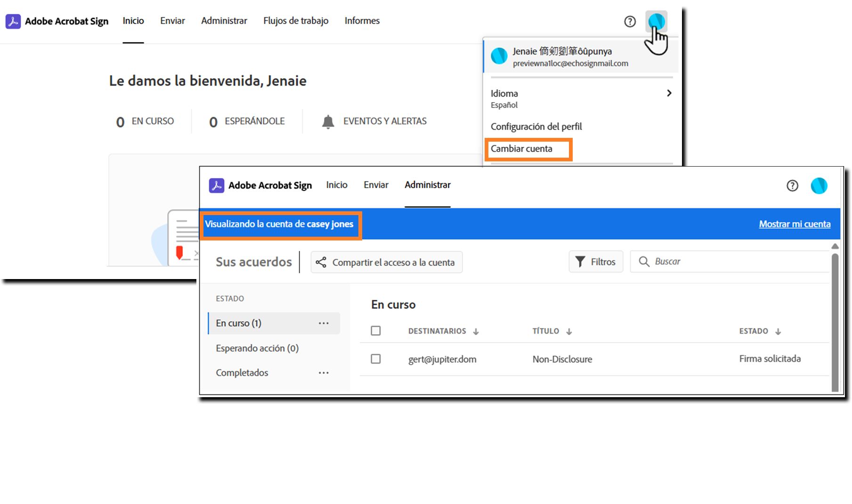Select Idioma Español menu entry

[581, 99]
